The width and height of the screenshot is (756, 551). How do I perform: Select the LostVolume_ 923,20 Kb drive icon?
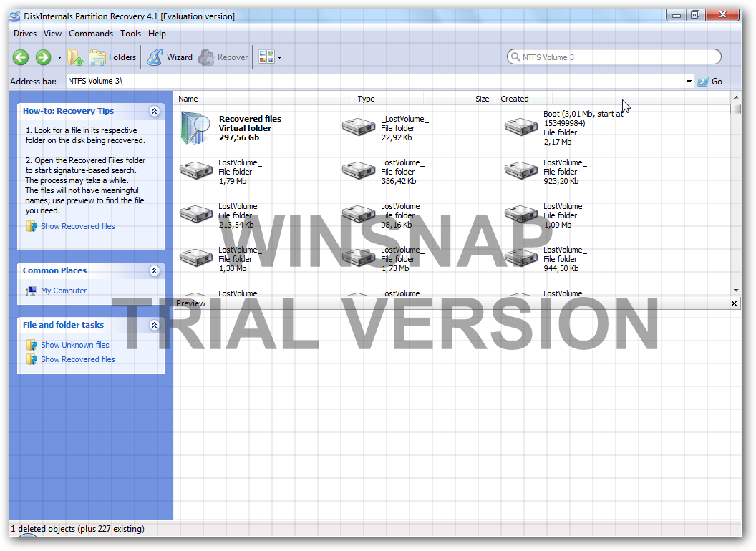pos(520,170)
